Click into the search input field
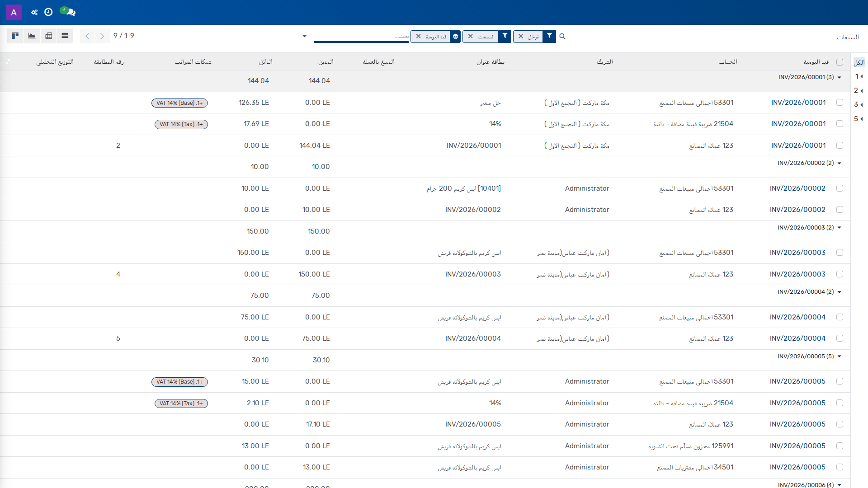Screen dimensions: 868x488 click(x=361, y=36)
